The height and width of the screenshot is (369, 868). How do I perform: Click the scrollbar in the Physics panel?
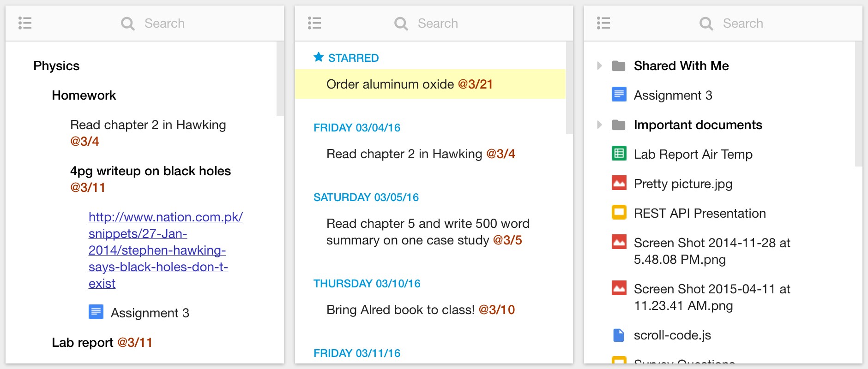(x=280, y=79)
